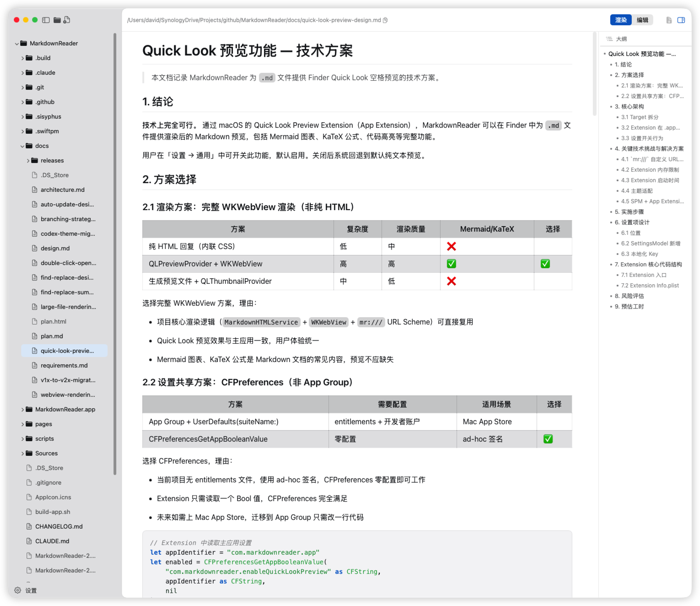Click the Sources folder icon

[29, 453]
